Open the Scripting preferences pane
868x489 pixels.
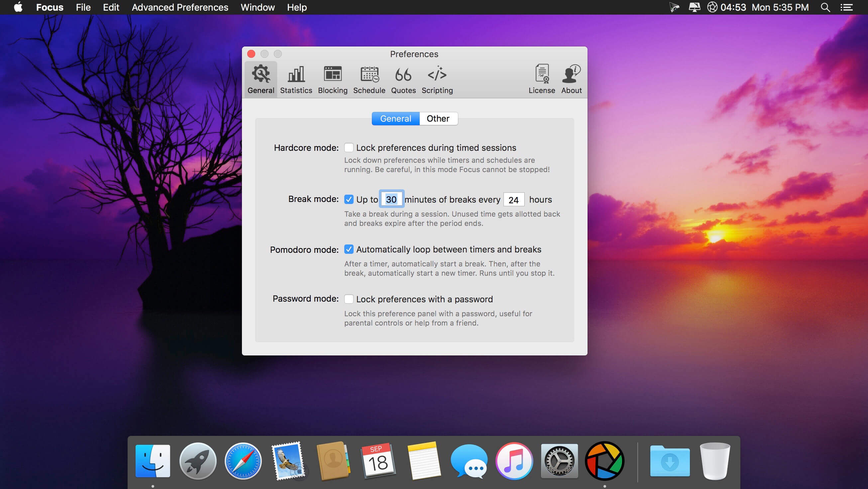coord(437,79)
